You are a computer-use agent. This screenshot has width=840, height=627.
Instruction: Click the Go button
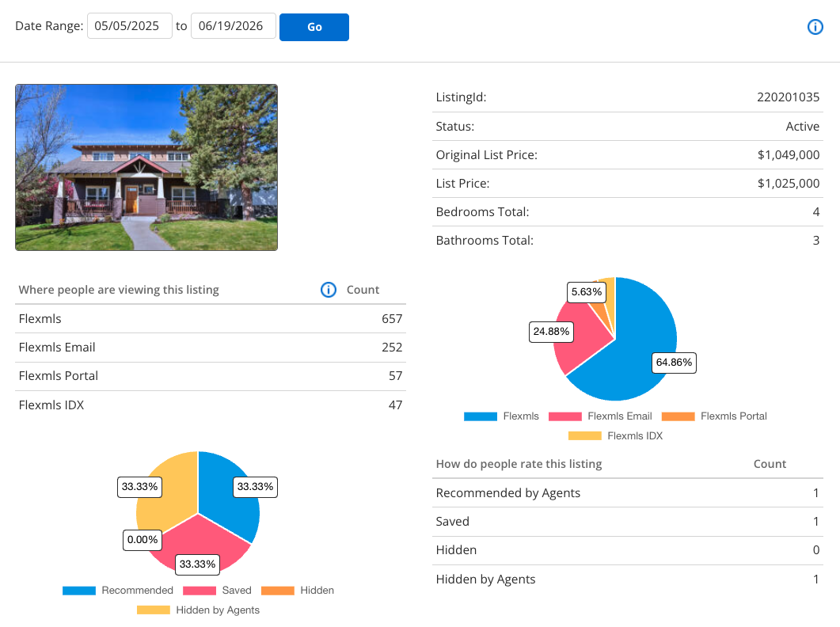314,27
